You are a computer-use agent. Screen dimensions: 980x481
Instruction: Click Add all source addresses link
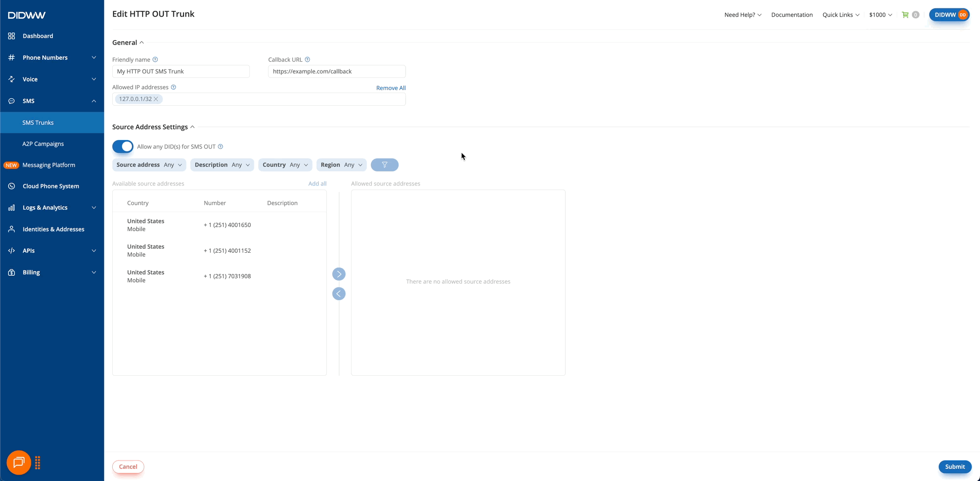[317, 184]
